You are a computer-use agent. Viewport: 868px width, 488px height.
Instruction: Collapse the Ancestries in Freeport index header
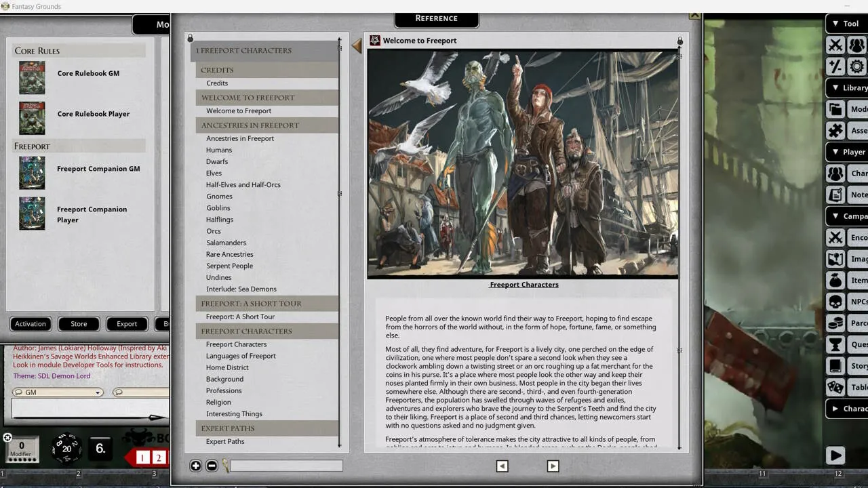tap(267, 125)
